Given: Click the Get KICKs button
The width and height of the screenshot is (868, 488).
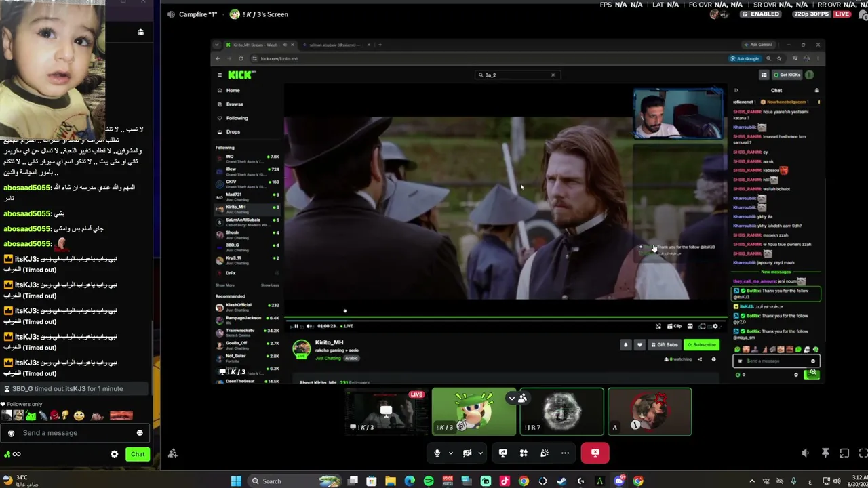Looking at the screenshot, I should coord(788,75).
